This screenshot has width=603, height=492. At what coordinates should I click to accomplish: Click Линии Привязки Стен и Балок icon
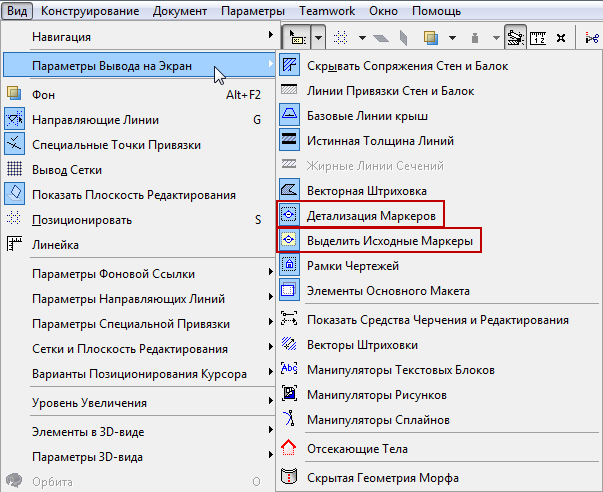(289, 90)
